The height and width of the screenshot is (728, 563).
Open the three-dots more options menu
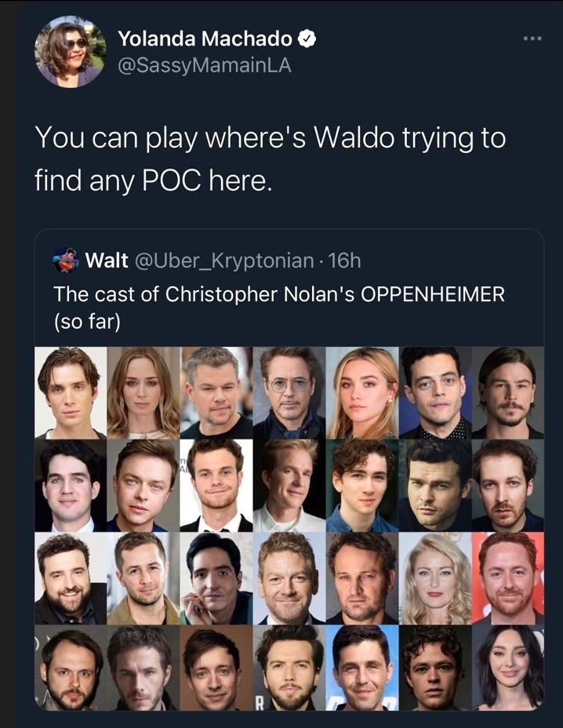(532, 38)
